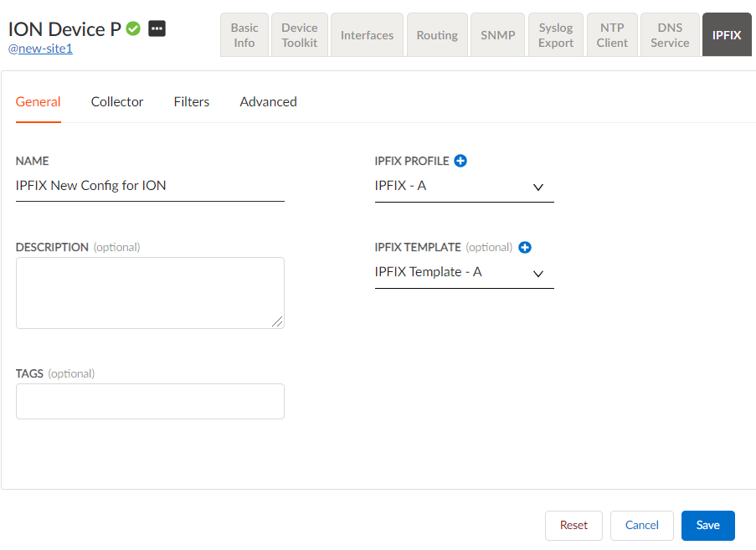Screen dimensions: 756x550
Task: Open the Syslog Export tab
Action: [556, 35]
